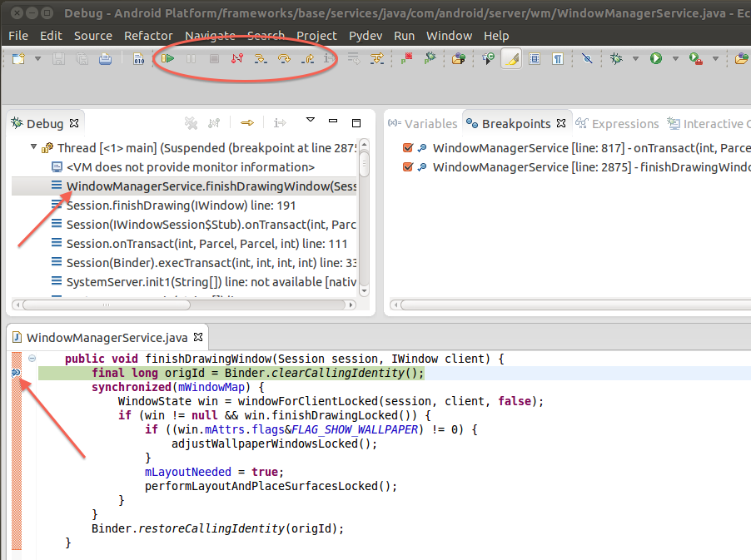The image size is (751, 560).
Task: Click the Print toolbar icon
Action: (106, 58)
